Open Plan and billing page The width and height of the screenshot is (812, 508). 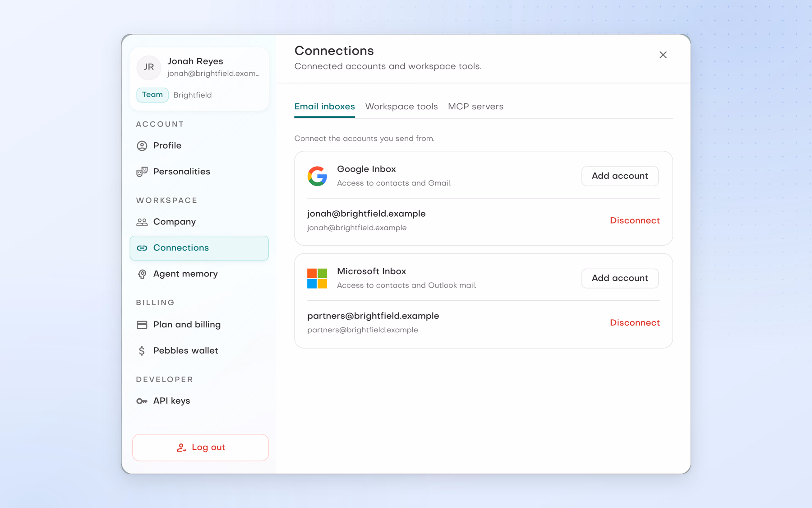(x=199, y=325)
